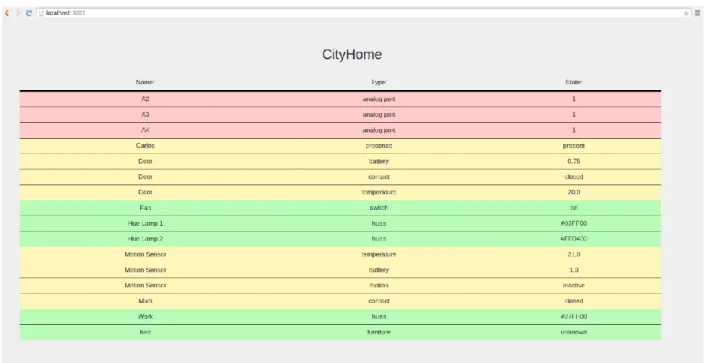
Task: Click the Work row color state value
Action: point(574,317)
